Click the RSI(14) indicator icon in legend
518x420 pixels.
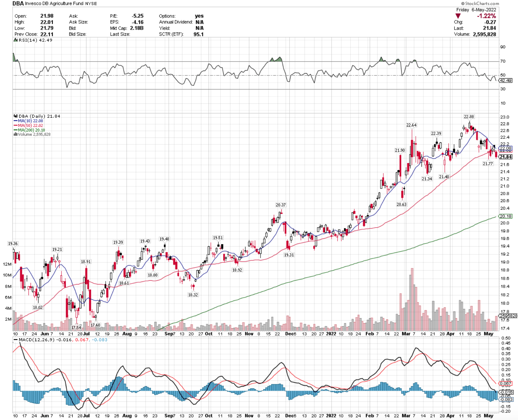coord(15,40)
